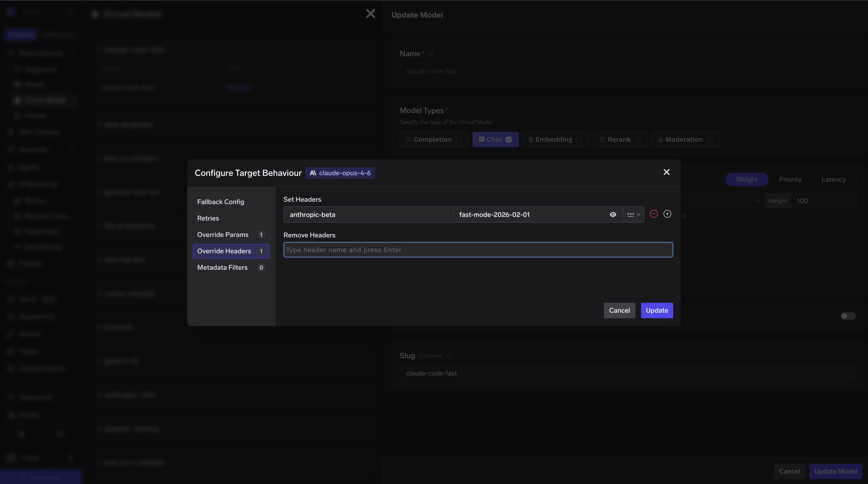Click the claude-opus-4-6 model badge
868x484 pixels.
[340, 173]
